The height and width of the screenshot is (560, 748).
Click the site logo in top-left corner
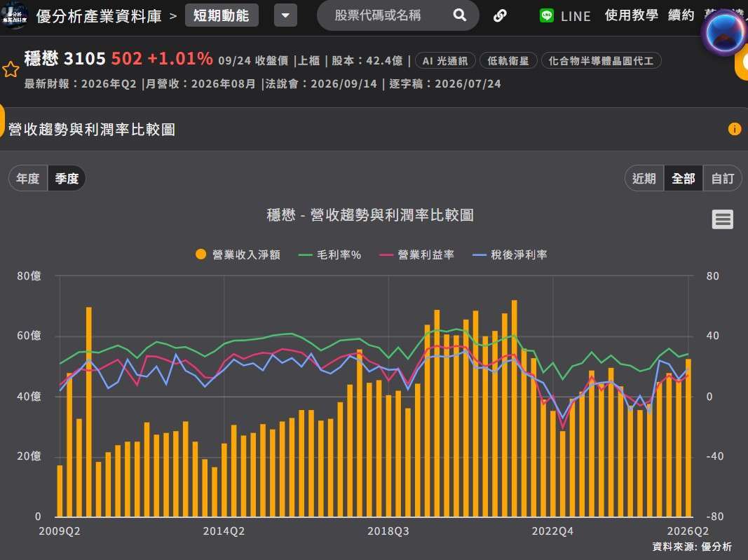[14, 15]
